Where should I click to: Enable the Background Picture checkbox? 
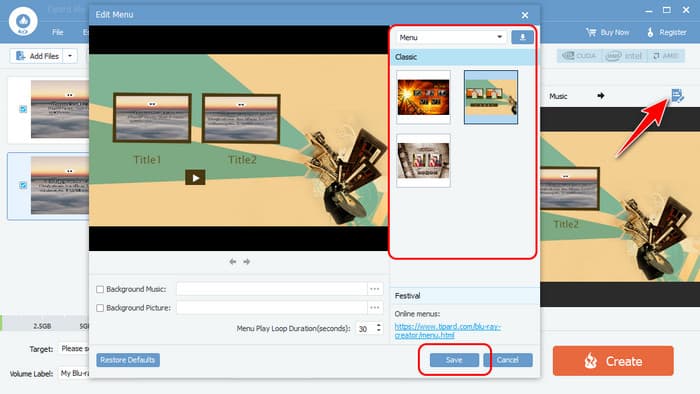[x=100, y=308]
